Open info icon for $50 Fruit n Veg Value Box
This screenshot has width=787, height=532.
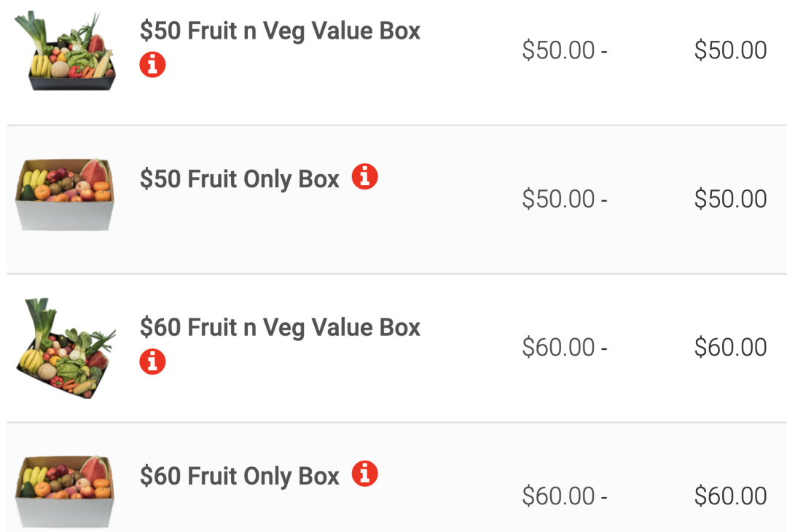(x=152, y=64)
